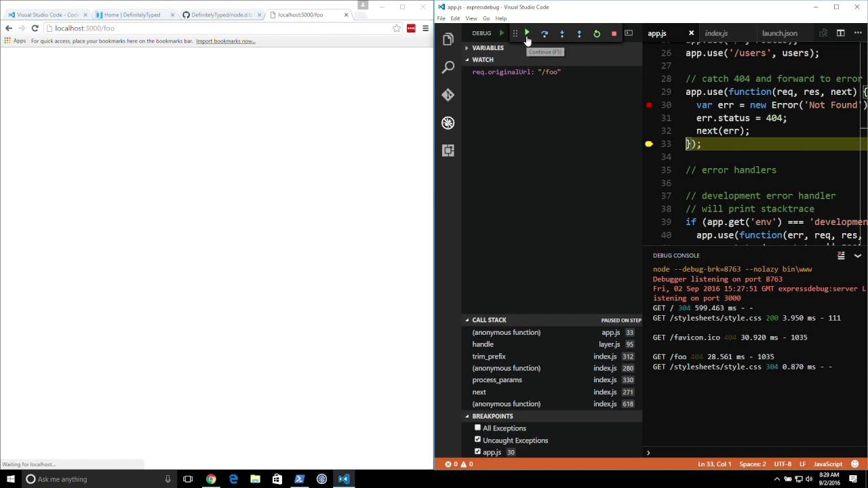Click the red Stop debug icon

tap(614, 33)
